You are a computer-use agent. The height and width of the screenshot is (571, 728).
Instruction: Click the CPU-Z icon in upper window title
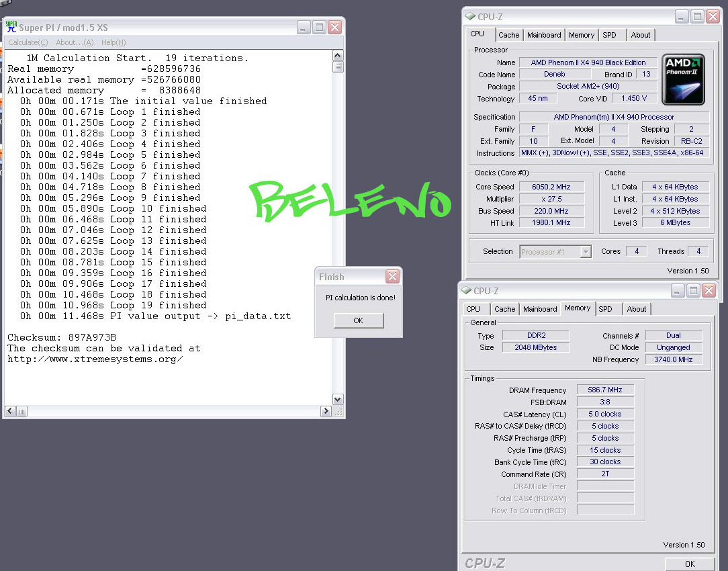(470, 16)
